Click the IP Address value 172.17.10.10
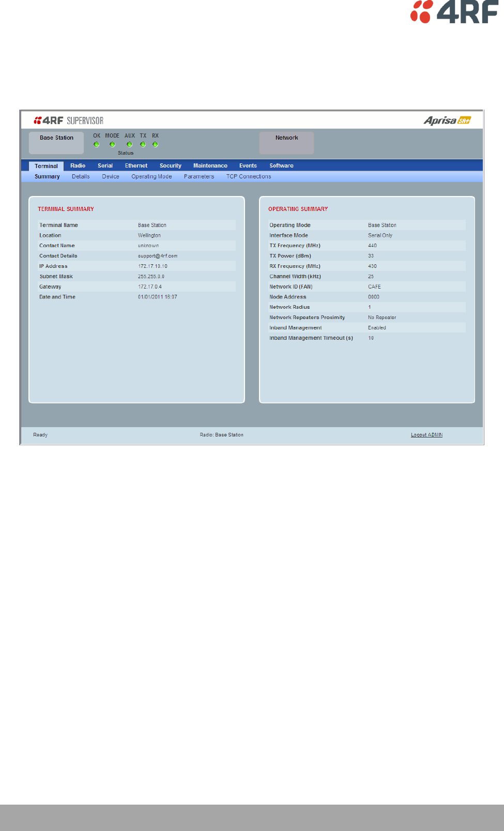Viewport: 504px width, 831px height. point(152,266)
